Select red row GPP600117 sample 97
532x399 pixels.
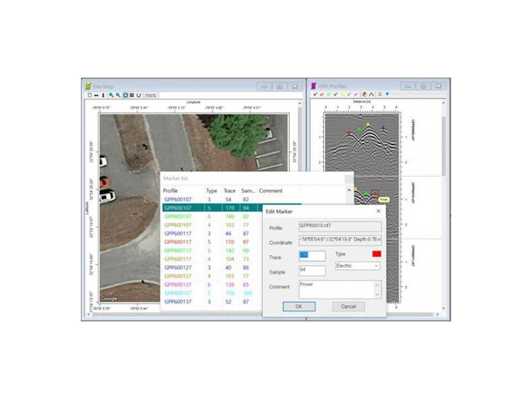[212, 242]
